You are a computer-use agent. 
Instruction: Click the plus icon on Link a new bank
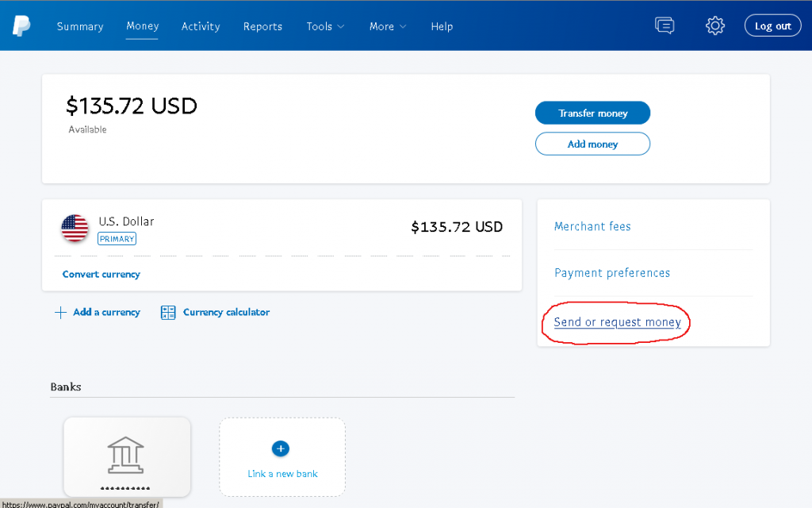pos(282,448)
